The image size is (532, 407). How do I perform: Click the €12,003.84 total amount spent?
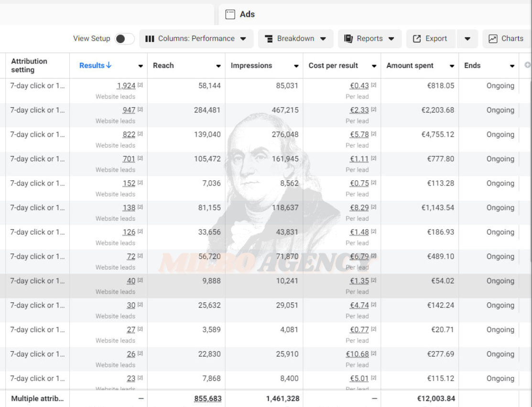(x=436, y=398)
